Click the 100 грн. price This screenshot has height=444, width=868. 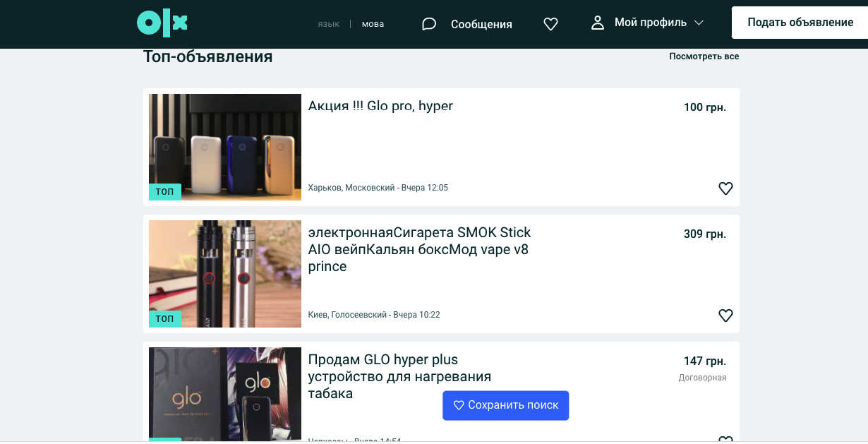[704, 107]
